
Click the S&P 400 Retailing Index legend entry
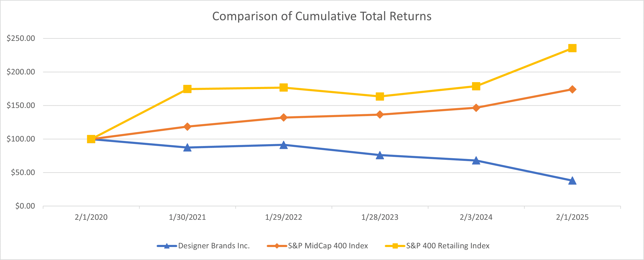pos(448,246)
